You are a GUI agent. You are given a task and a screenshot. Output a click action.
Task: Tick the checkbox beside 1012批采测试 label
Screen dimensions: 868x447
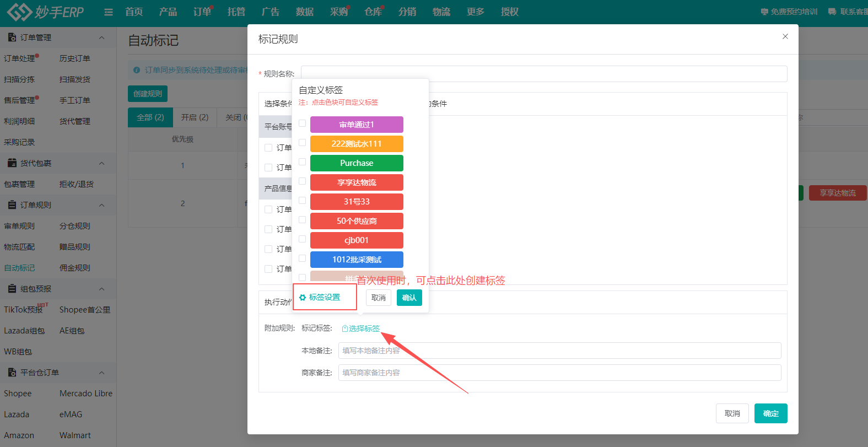302,258
